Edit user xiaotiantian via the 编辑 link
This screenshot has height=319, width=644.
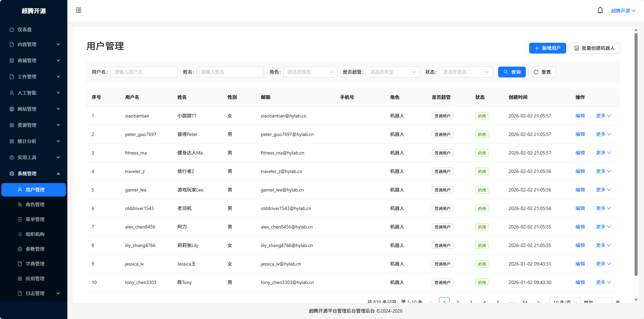580,115
